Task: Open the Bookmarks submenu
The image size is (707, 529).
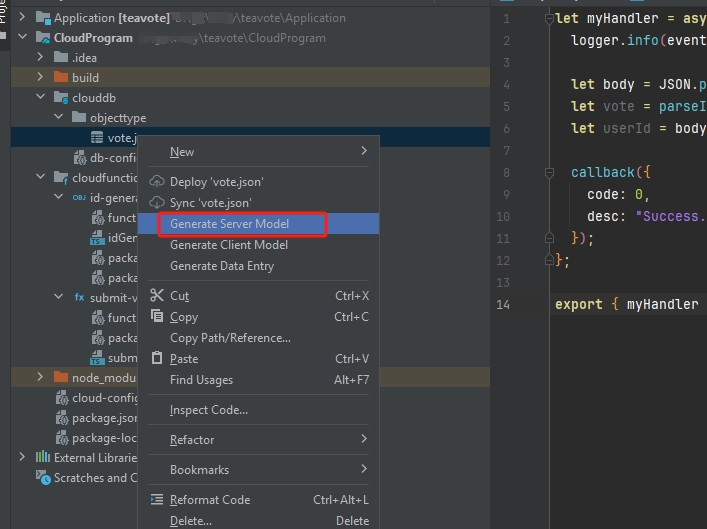Action: tap(258, 470)
